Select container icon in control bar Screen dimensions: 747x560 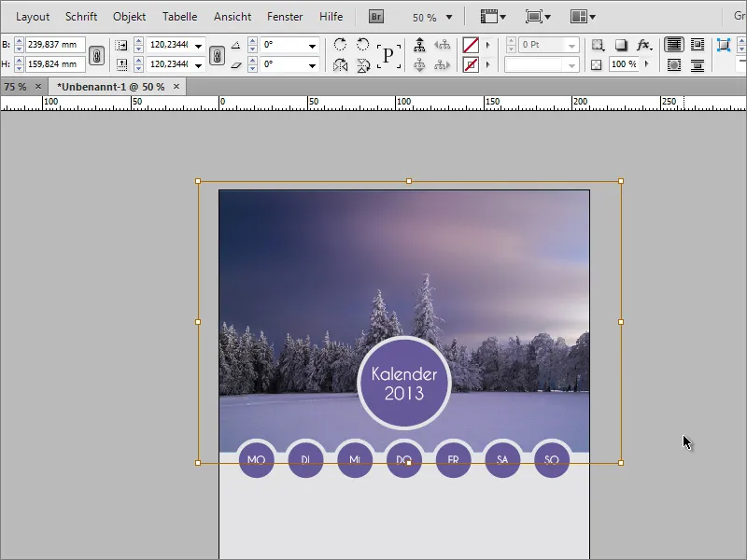[x=419, y=45]
